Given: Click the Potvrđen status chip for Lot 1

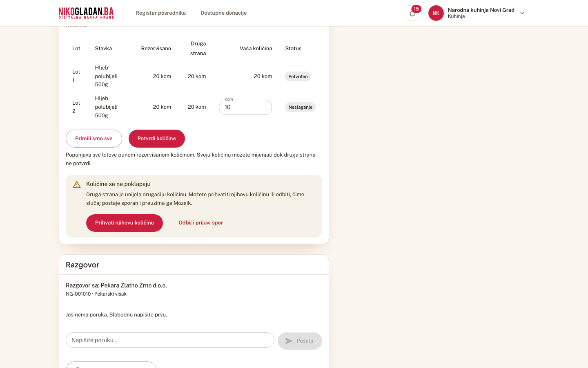Looking at the screenshot, I should click(298, 76).
